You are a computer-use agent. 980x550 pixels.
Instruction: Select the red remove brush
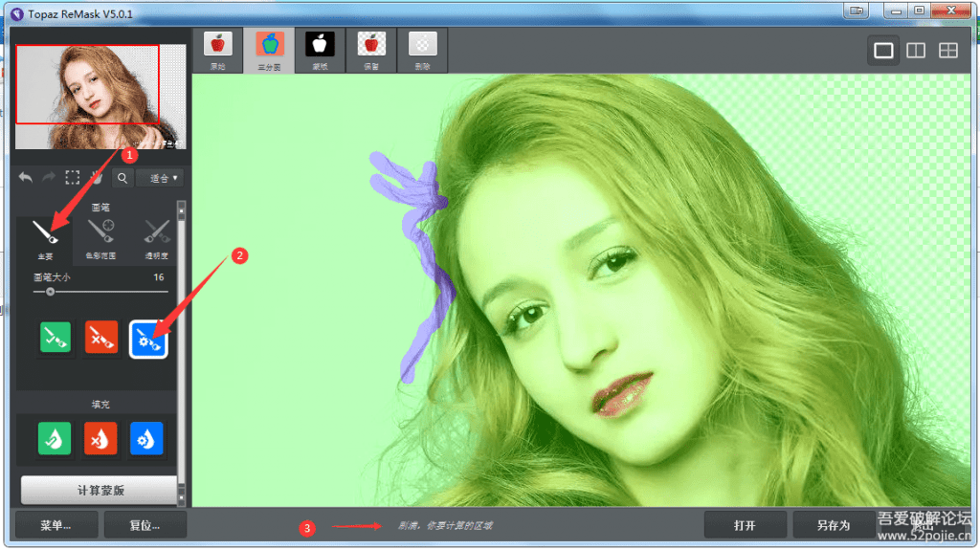pos(101,338)
